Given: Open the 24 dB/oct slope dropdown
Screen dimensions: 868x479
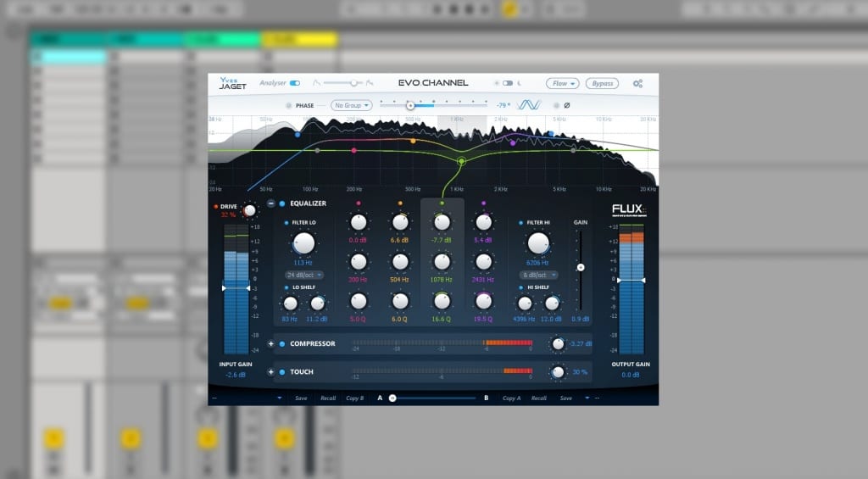Looking at the screenshot, I should pyautogui.click(x=304, y=275).
